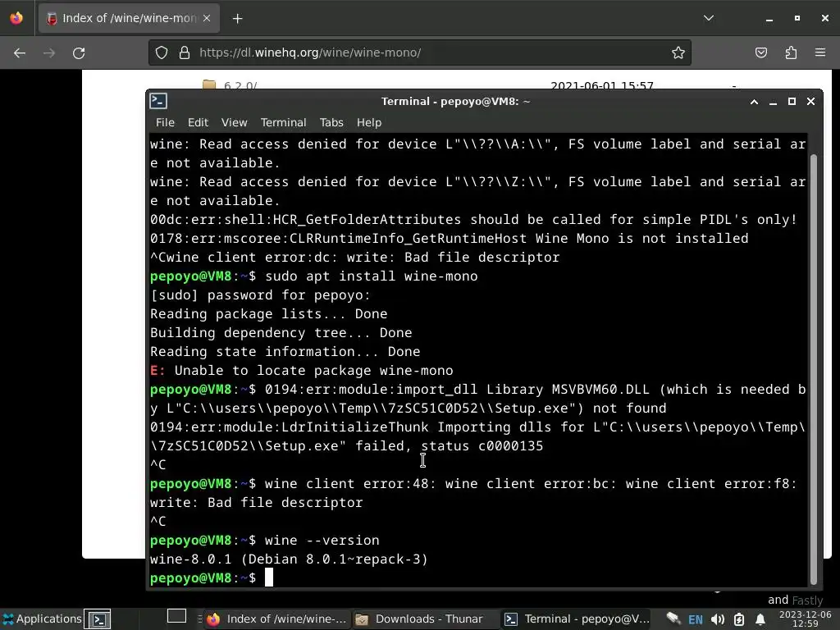Open the Save to Pocket icon
Viewport: 840px width, 630px height.
[760, 52]
